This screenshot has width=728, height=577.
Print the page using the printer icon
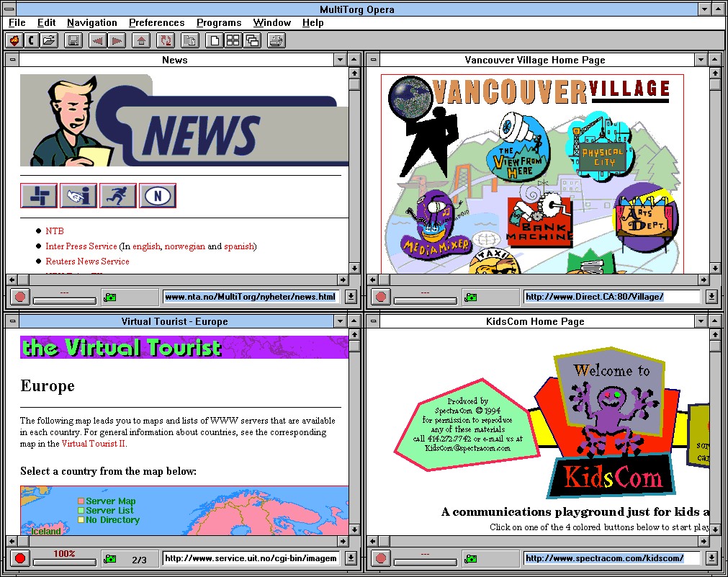(x=276, y=40)
